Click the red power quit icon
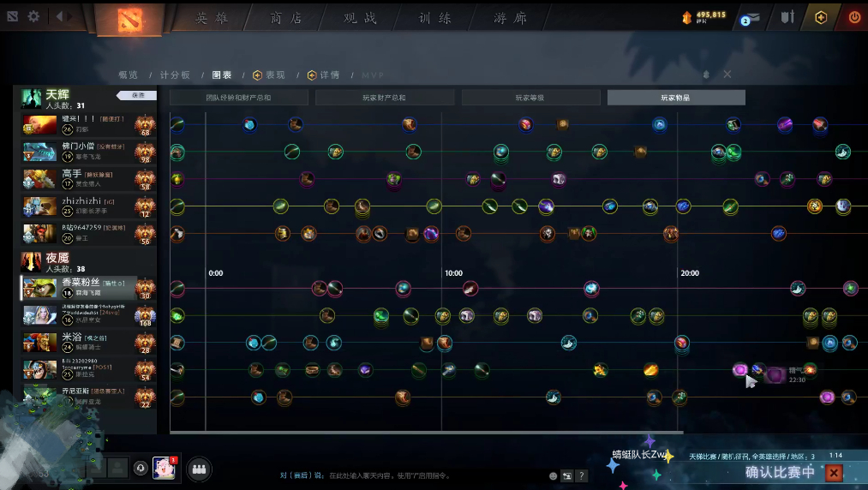Screen dimensions: 868x490 coord(854,17)
